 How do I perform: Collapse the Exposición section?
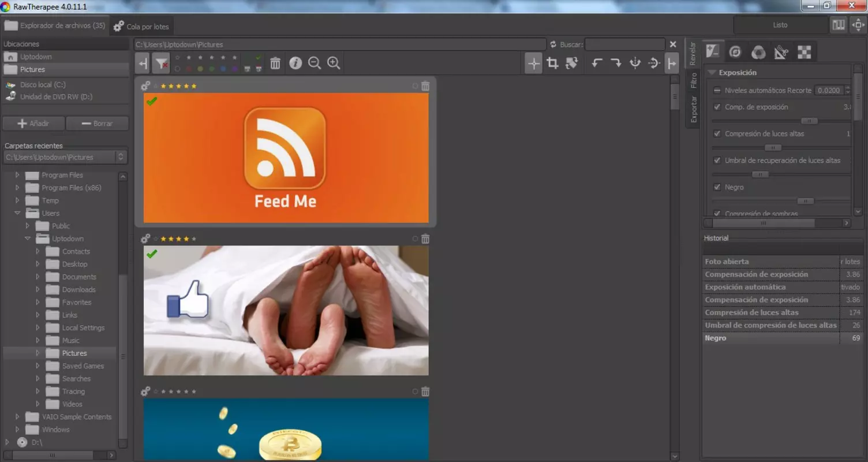click(712, 73)
